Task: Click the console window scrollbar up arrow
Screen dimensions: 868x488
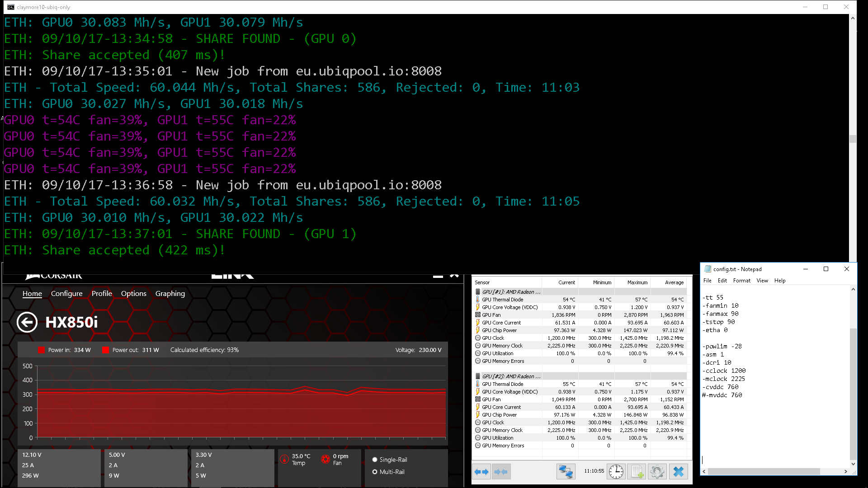Action: (x=853, y=18)
